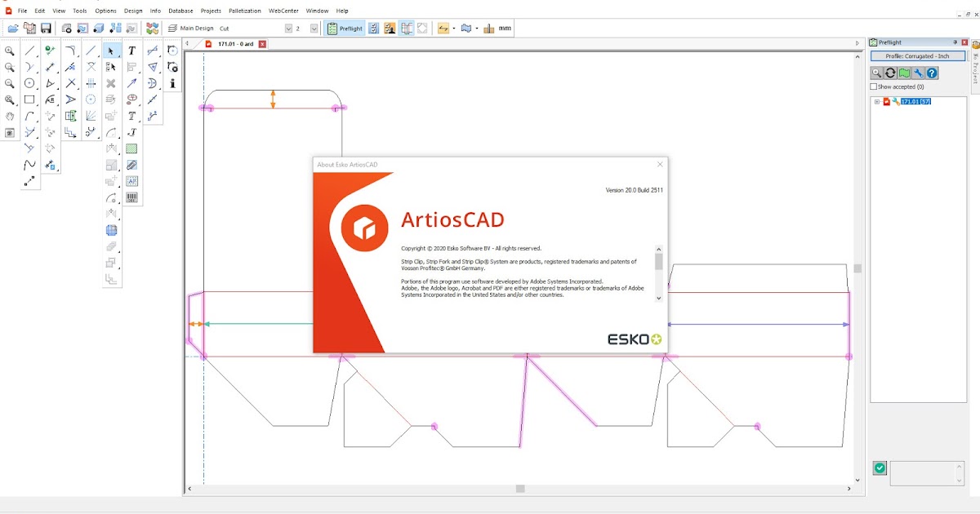Expand the 171.01 tree node
This screenshot has height=514, width=980.
pos(876,102)
